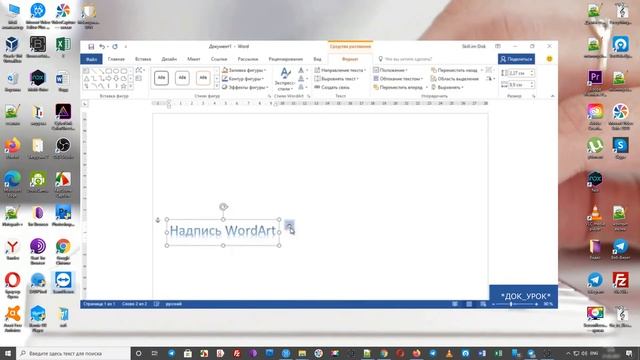Open the Контур фигуры dropdown
Image resolution: width=640 pixels, height=360 pixels.
pos(243,78)
